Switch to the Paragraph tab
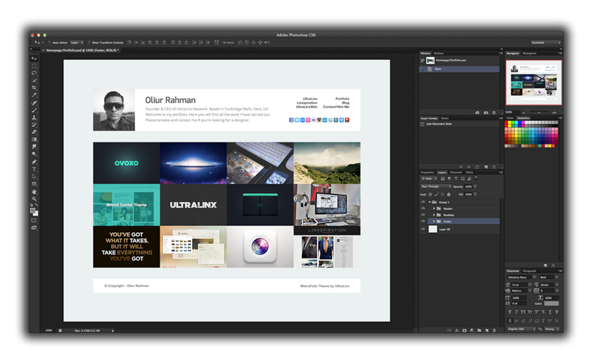 pos(529,271)
